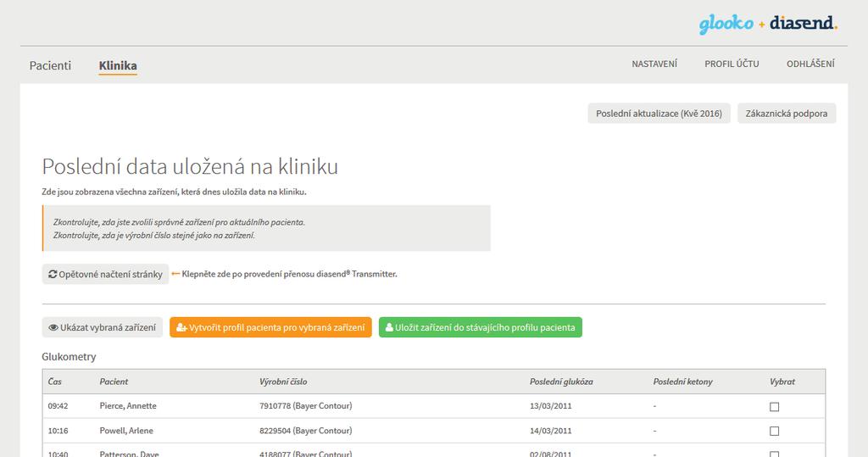The image size is (868, 457).
Task: Click the Výrobní číslo column header
Action: coord(283,382)
